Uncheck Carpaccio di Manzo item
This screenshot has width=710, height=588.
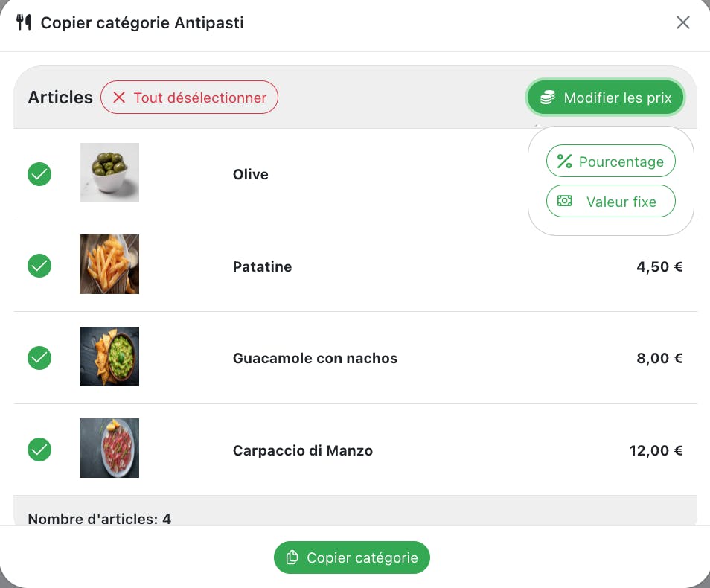click(x=39, y=450)
